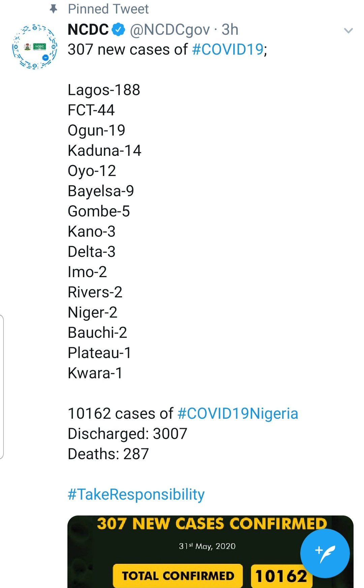The width and height of the screenshot is (364, 588).
Task: Tap the NCDC account name
Action: tap(88, 30)
